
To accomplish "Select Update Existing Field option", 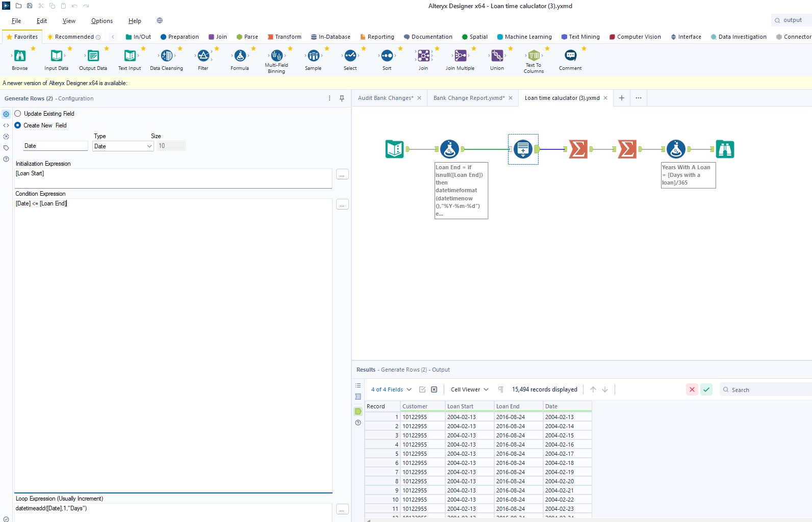I will (18, 114).
